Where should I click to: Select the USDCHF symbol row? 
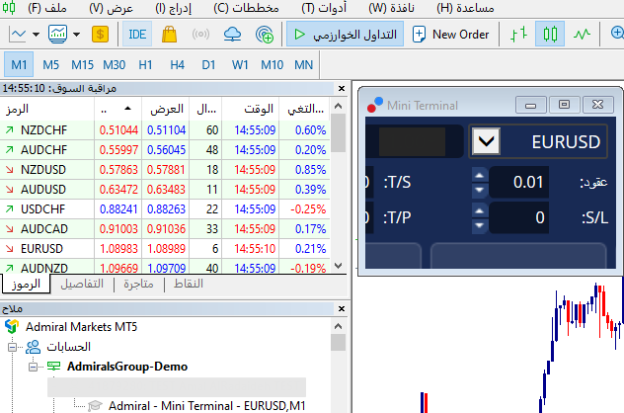pyautogui.click(x=165, y=209)
